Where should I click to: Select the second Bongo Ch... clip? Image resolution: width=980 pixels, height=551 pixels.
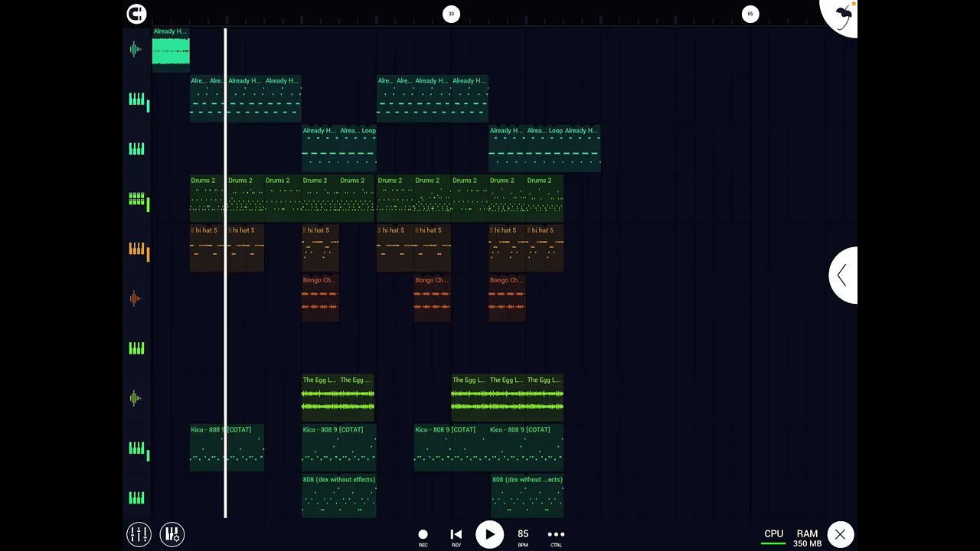click(x=433, y=298)
